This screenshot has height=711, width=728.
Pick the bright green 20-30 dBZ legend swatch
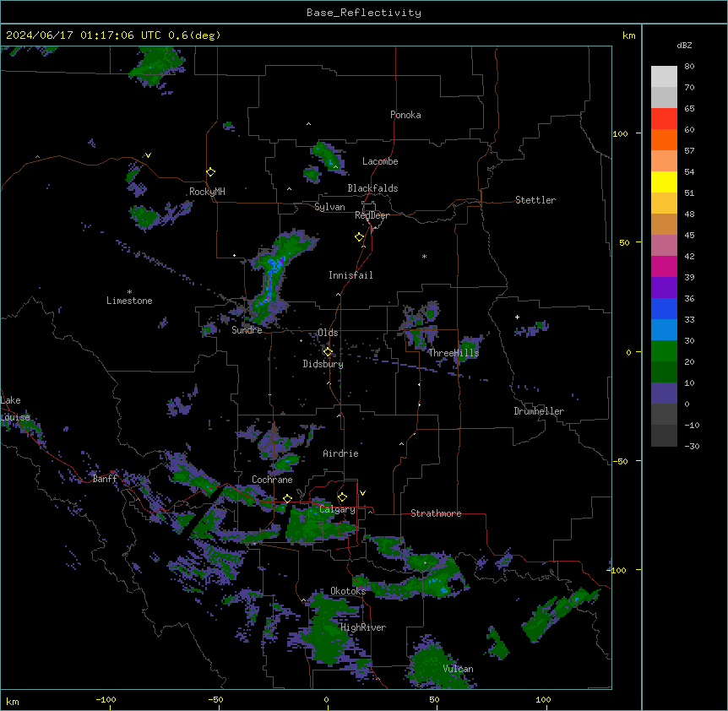click(x=664, y=351)
